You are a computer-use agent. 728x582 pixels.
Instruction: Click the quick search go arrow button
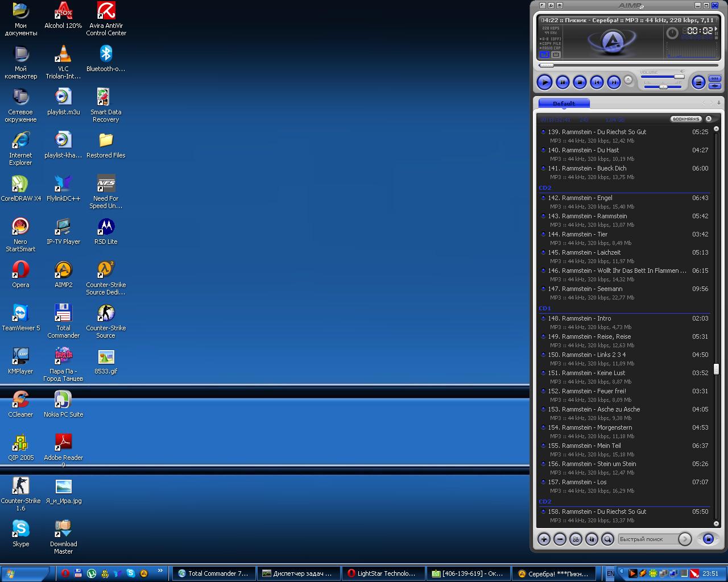coord(685,539)
